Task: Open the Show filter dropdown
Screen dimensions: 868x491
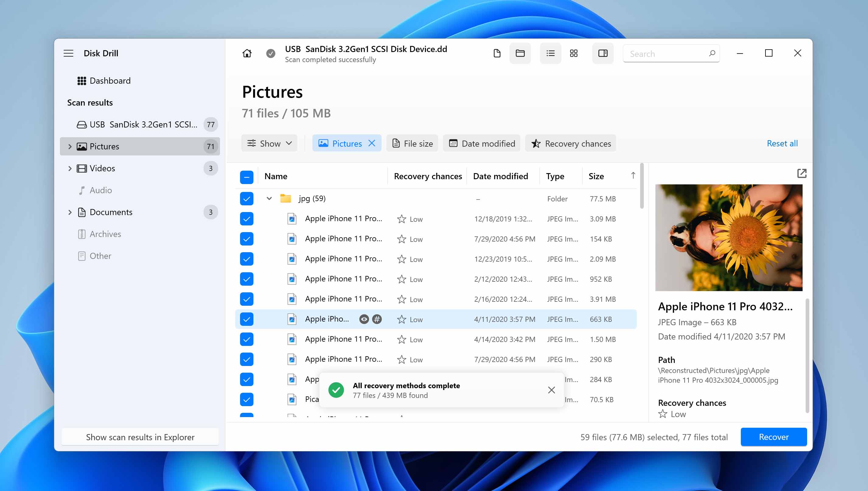Action: (x=269, y=143)
